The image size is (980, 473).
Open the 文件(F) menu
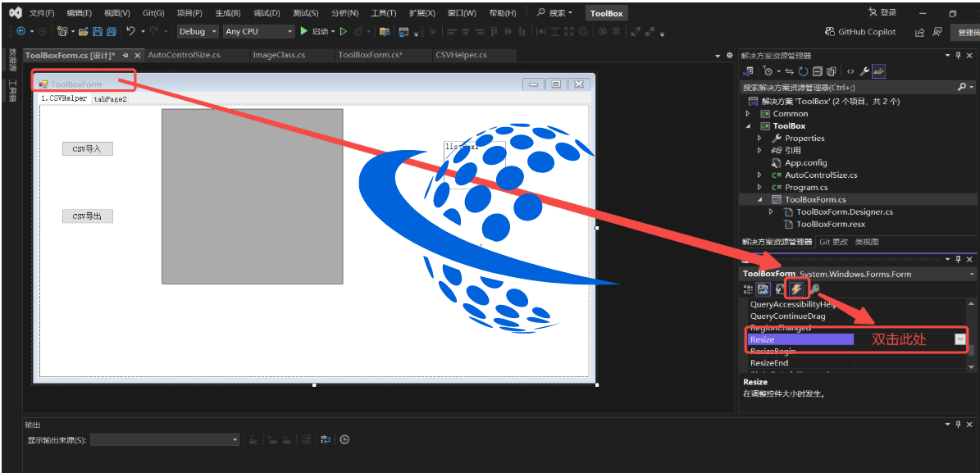pyautogui.click(x=42, y=13)
